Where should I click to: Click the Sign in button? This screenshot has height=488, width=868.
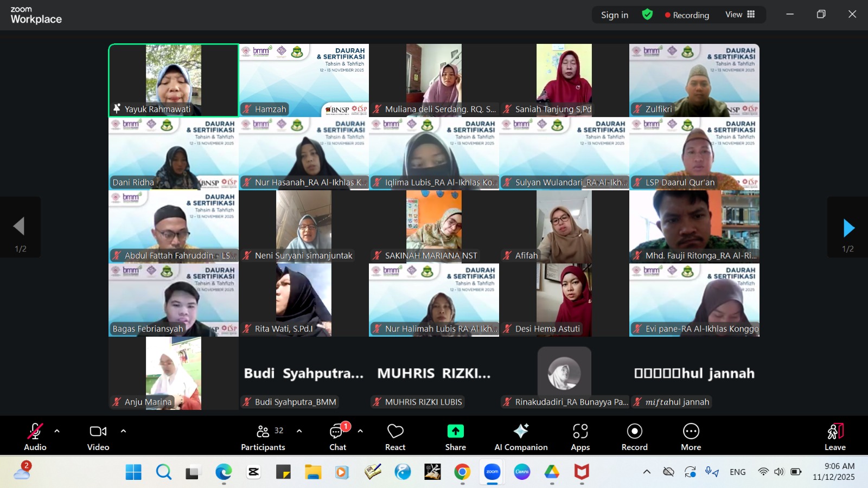point(614,15)
